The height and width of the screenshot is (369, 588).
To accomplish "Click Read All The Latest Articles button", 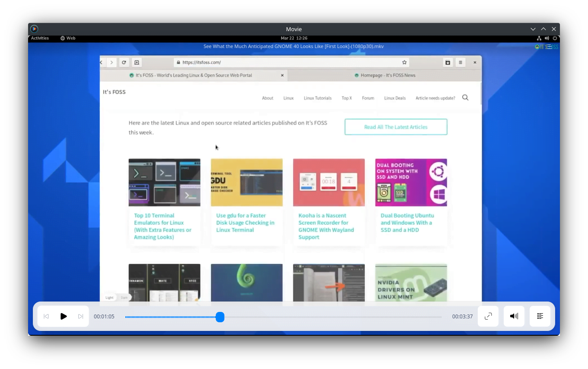I will click(x=396, y=127).
